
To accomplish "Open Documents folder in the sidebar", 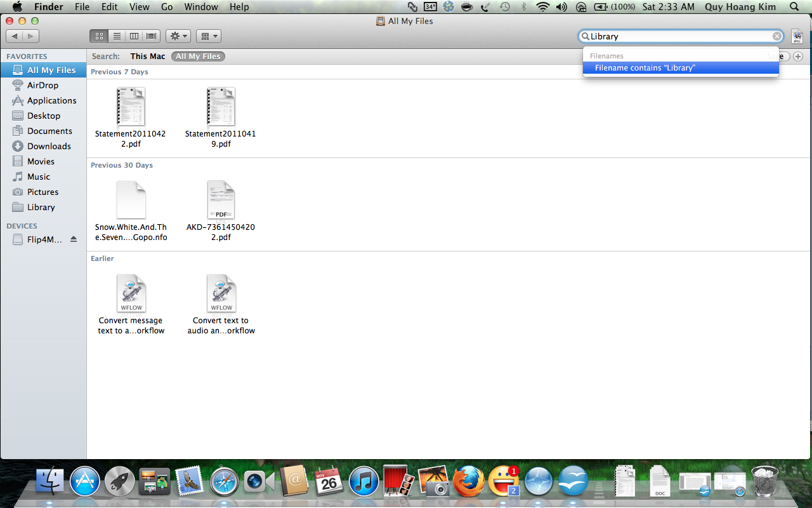I will [x=43, y=131].
